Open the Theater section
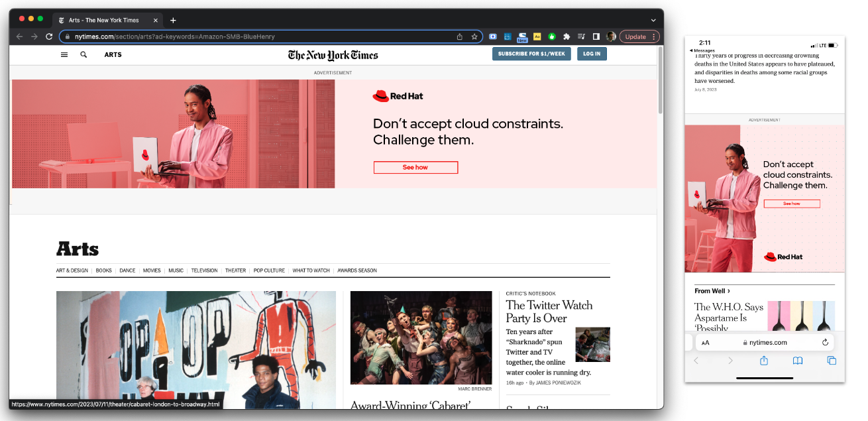This screenshot has height=421, width=868. 235,271
